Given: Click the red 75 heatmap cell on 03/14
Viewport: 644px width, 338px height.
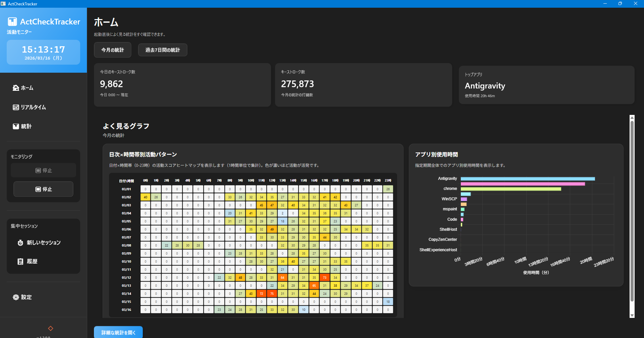Looking at the screenshot, I should [272, 294].
